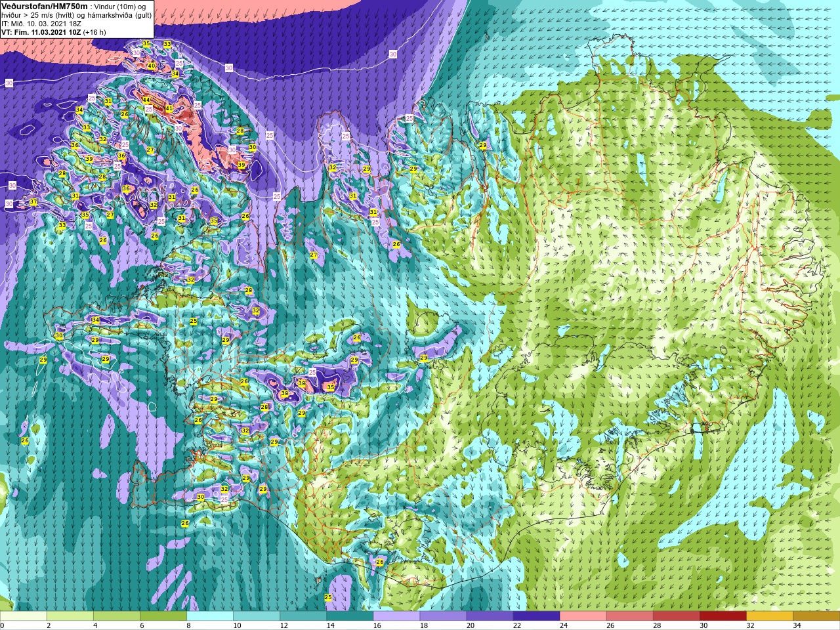This screenshot has height=630, width=840.
Task: Choose the dark indigo 22–24 legend swatch
Action: coord(536,616)
